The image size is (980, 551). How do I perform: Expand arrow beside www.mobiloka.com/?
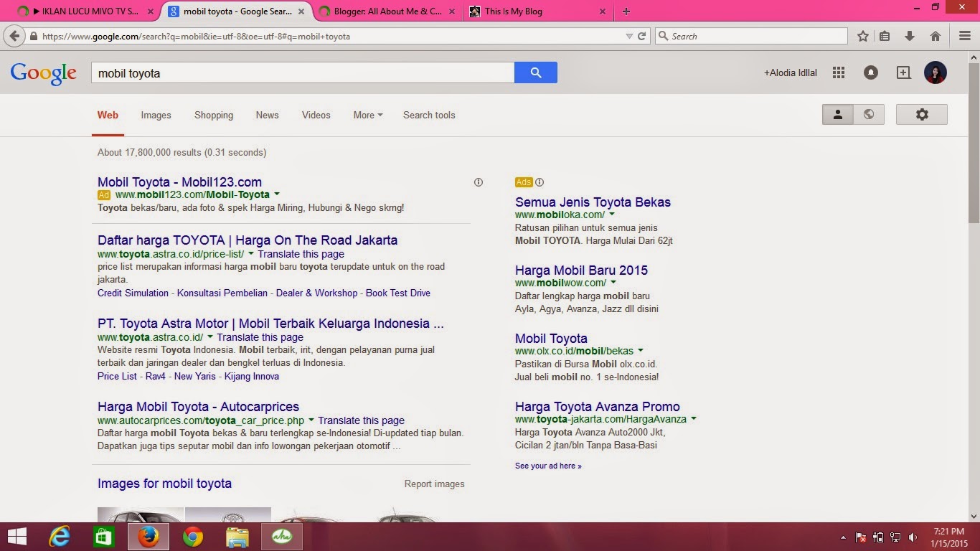pos(612,214)
